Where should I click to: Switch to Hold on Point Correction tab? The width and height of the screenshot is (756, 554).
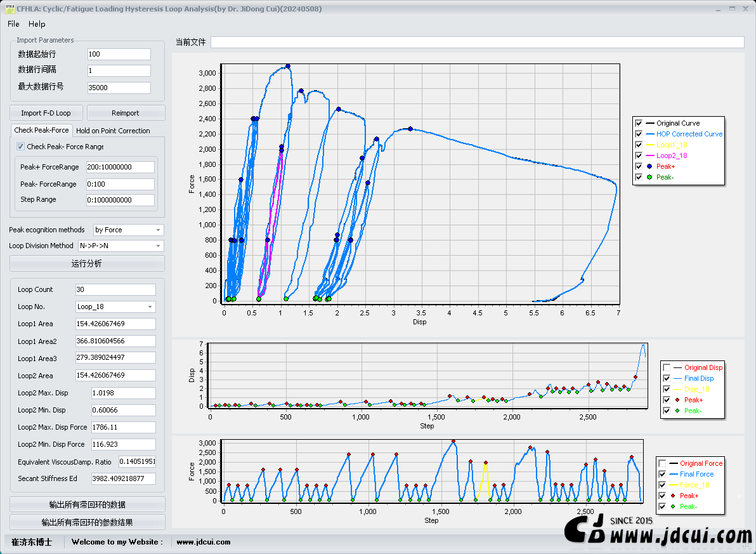coord(113,131)
